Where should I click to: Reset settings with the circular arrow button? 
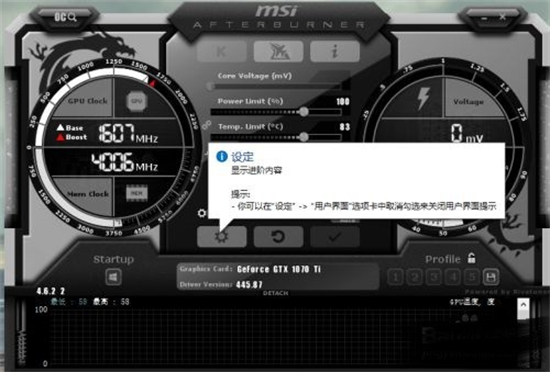279,237
